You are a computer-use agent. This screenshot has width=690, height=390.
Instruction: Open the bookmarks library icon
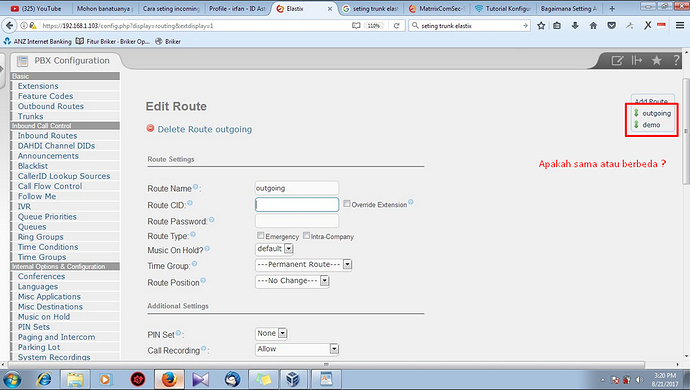pyautogui.click(x=557, y=26)
